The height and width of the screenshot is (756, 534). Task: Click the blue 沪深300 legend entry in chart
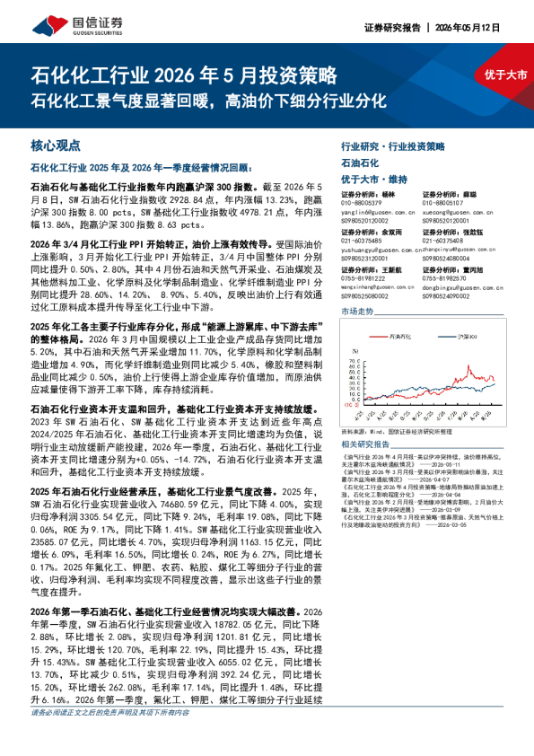click(x=458, y=337)
